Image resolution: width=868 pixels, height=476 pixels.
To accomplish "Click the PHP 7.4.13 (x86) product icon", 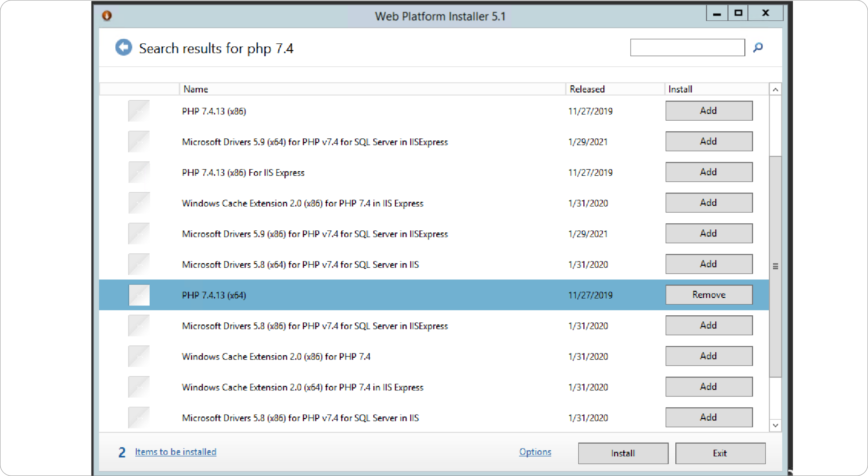I will click(139, 111).
